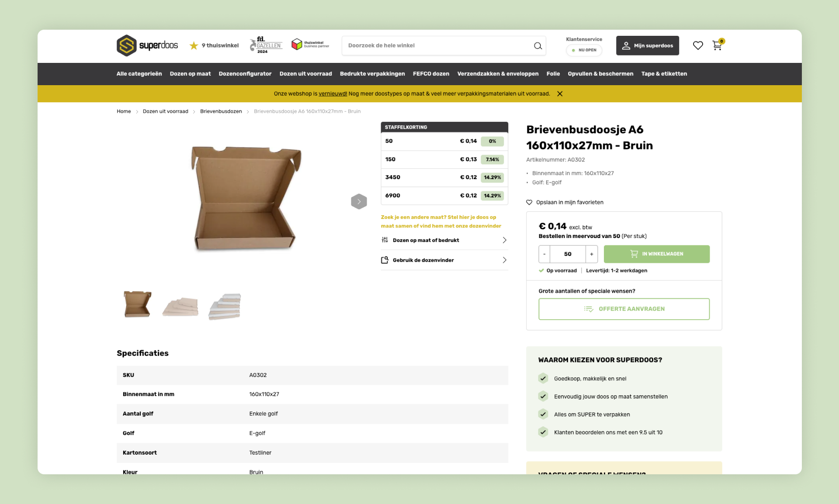Click the Artikelnummer: A0302 text

pyautogui.click(x=555, y=160)
